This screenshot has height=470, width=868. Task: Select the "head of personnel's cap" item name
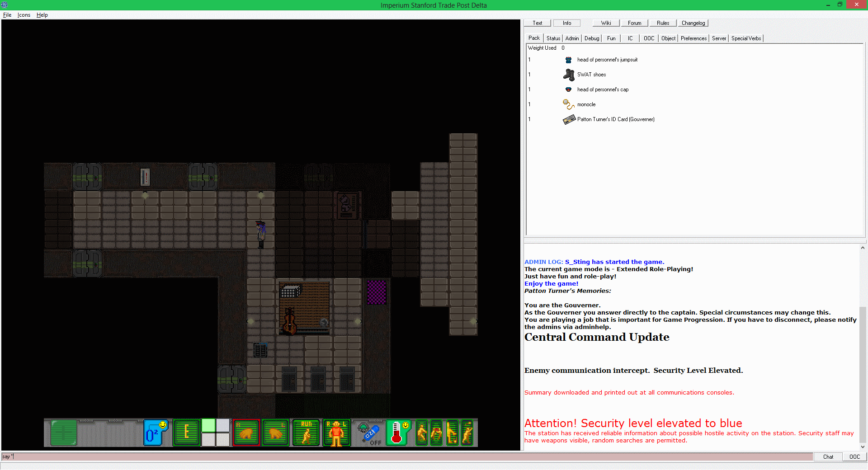point(603,89)
